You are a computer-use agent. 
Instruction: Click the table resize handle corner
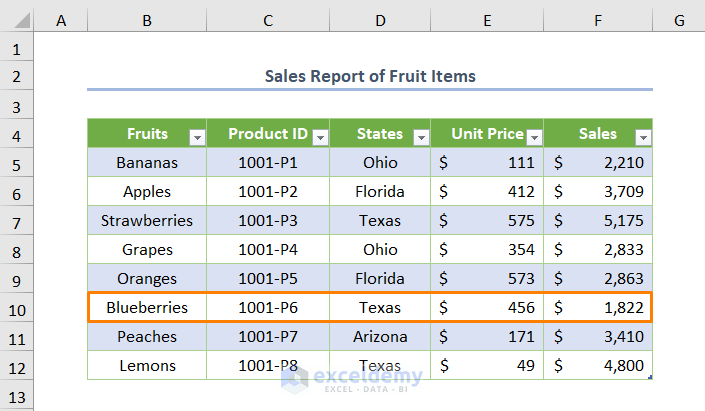650,377
